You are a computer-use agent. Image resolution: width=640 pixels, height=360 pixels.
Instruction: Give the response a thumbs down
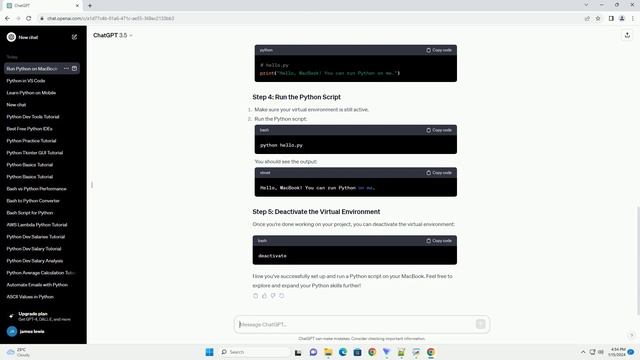tap(273, 296)
